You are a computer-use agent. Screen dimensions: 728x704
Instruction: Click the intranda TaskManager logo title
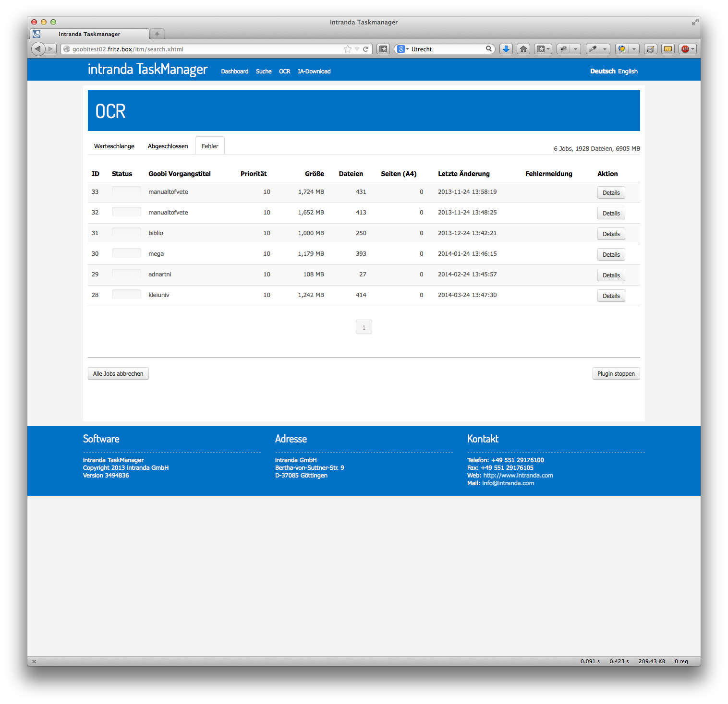coord(147,70)
